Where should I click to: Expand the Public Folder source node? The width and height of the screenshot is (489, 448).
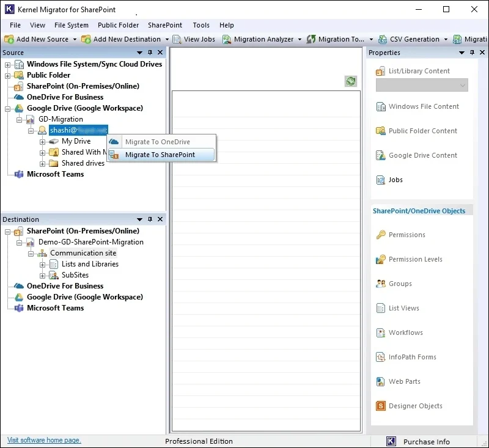tap(7, 76)
